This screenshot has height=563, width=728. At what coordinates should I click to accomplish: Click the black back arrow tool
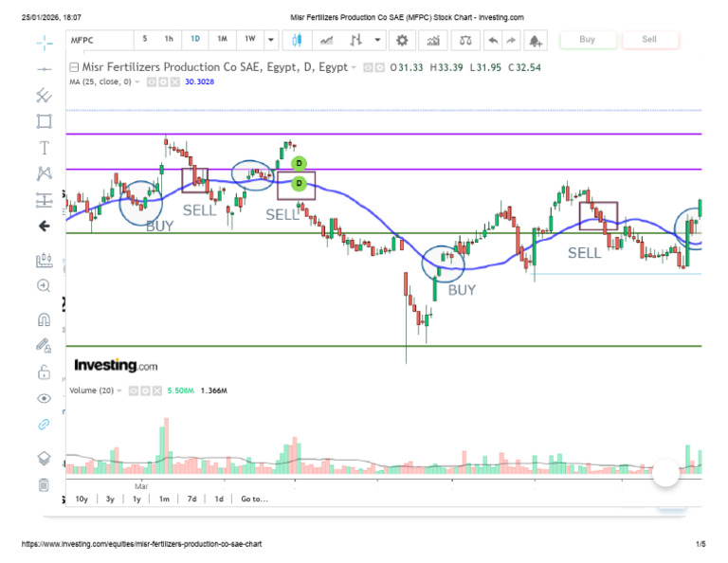(45, 226)
